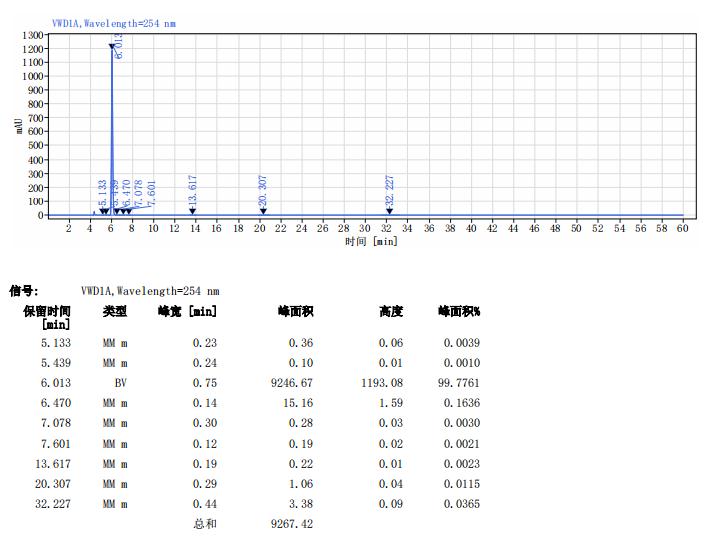Select the main peak apex marker at 6.013

click(112, 46)
